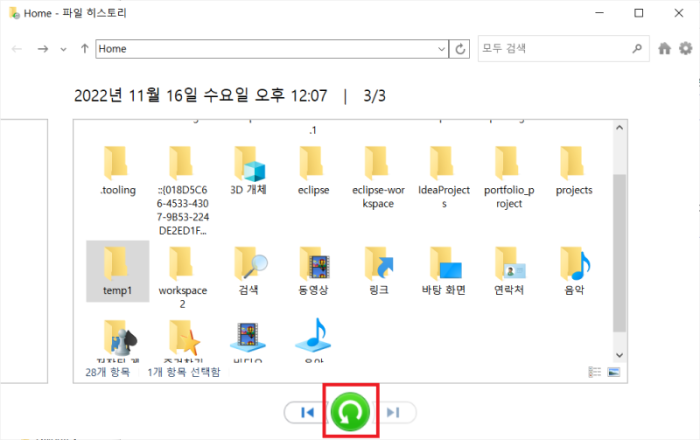The height and width of the screenshot is (440, 700).
Task: Expand the address bar dropdown
Action: [442, 49]
